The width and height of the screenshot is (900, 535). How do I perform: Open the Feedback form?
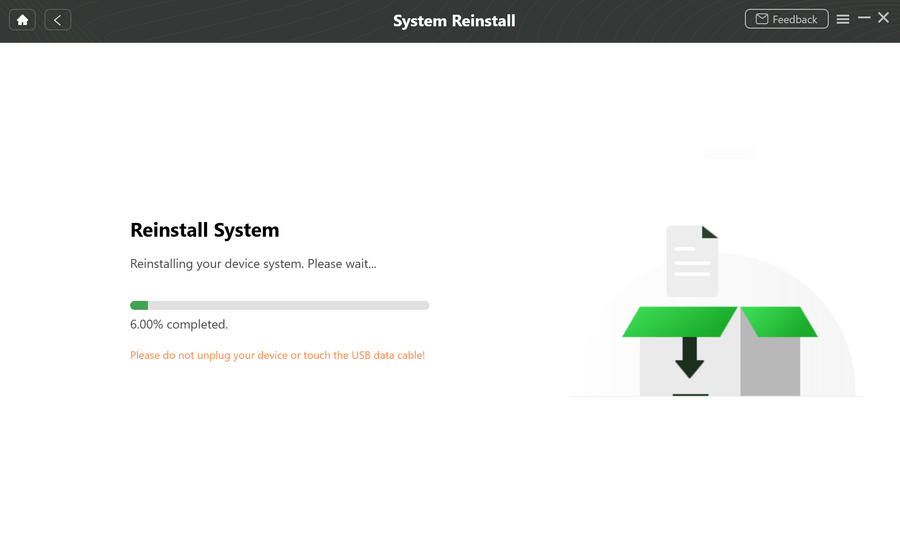point(786,19)
